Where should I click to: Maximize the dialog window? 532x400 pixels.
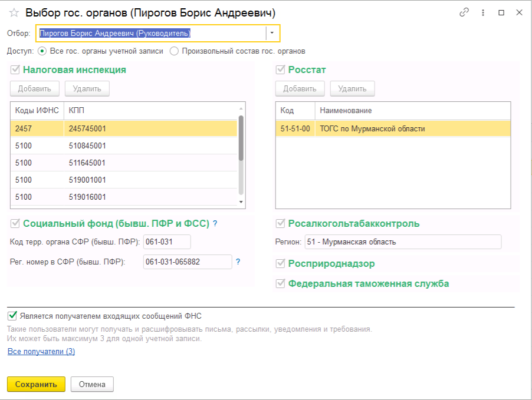(501, 12)
